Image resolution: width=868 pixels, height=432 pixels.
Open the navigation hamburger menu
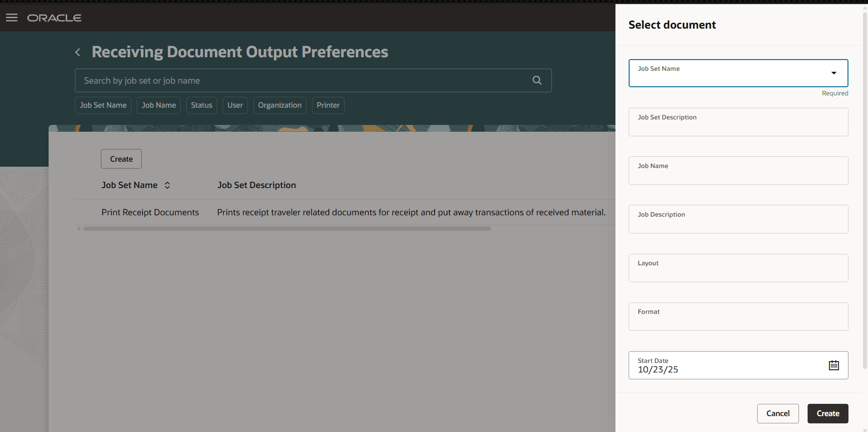11,18
